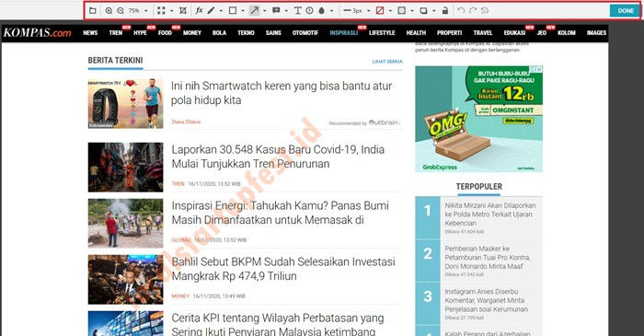Select the Blur droplet tool
Viewport: 644px width, 336px height.
click(322, 11)
